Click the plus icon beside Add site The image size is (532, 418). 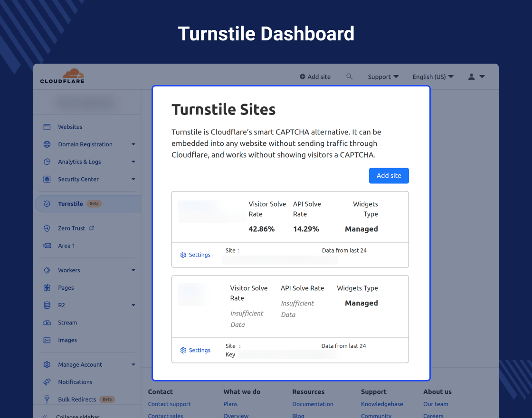click(x=302, y=76)
